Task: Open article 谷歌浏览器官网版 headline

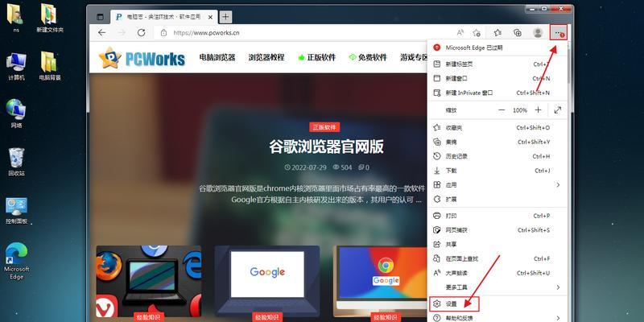Action: (x=327, y=147)
